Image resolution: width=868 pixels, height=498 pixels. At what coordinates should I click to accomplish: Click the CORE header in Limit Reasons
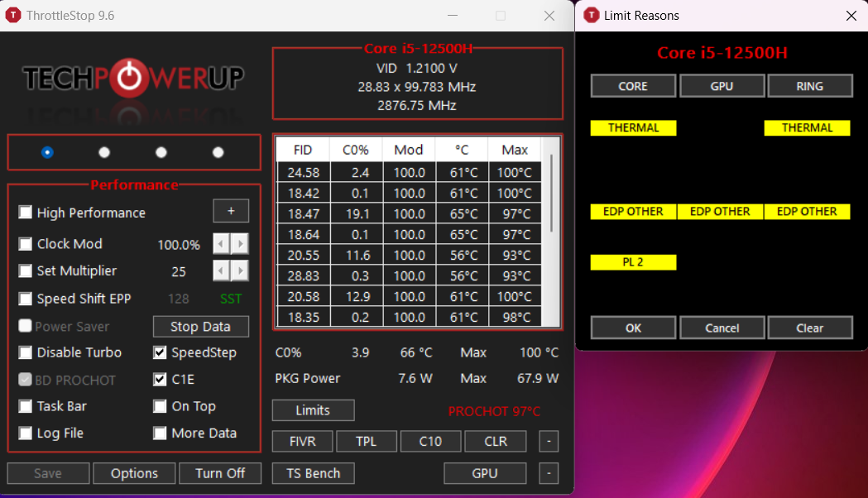pos(633,86)
